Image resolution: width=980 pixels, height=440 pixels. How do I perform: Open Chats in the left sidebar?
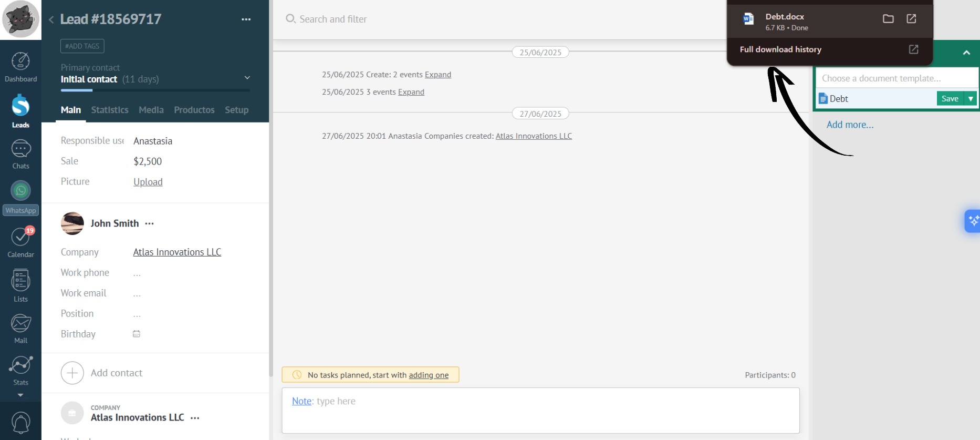point(20,154)
